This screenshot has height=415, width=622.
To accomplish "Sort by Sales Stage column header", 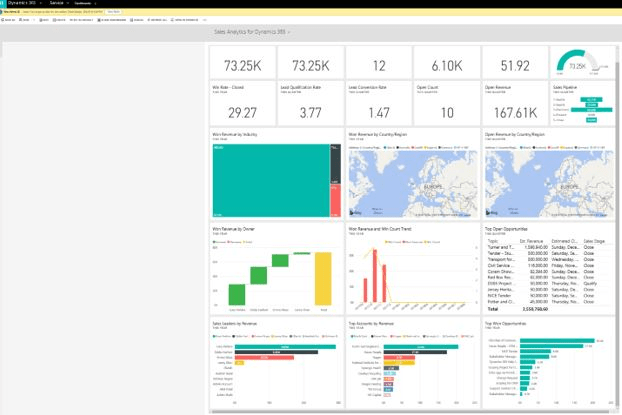I will [594, 241].
